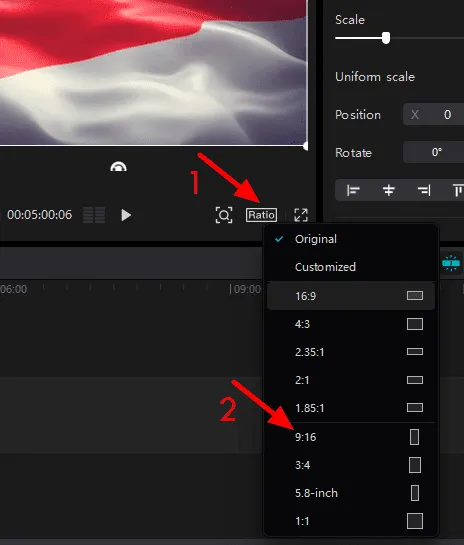Select the 2.35:1 aspect ratio
Screen dimensions: 464x545
coord(351,352)
